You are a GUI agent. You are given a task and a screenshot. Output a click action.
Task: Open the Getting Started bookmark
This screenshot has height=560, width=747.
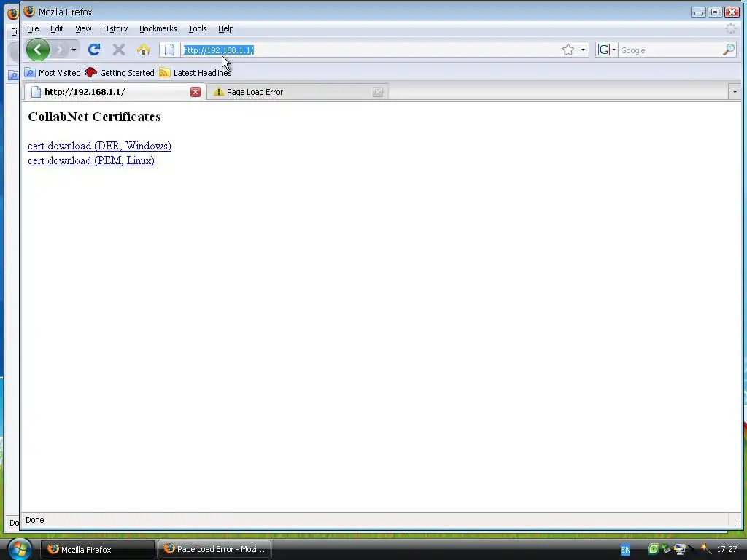[120, 73]
